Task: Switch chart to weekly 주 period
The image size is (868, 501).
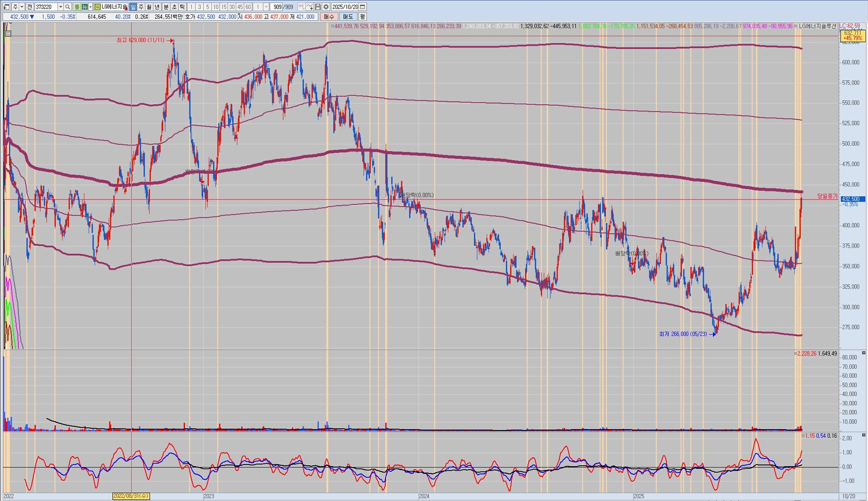Action: point(141,7)
